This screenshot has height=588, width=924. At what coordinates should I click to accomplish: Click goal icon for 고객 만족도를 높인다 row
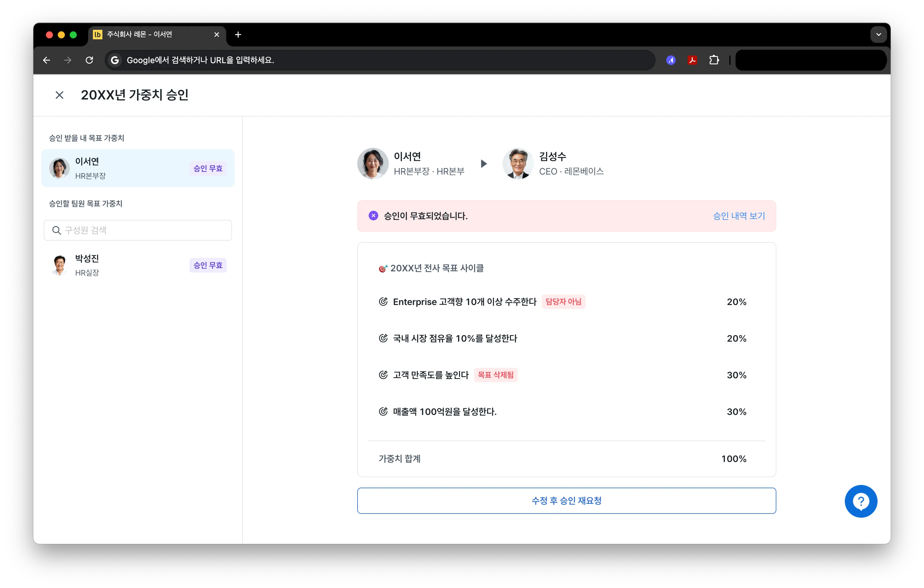(x=383, y=375)
